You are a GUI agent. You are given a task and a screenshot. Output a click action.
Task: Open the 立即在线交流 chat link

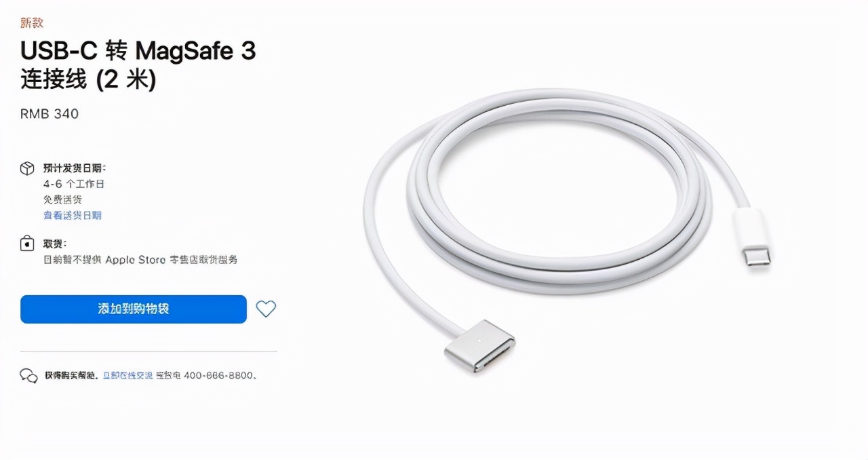coord(127,375)
